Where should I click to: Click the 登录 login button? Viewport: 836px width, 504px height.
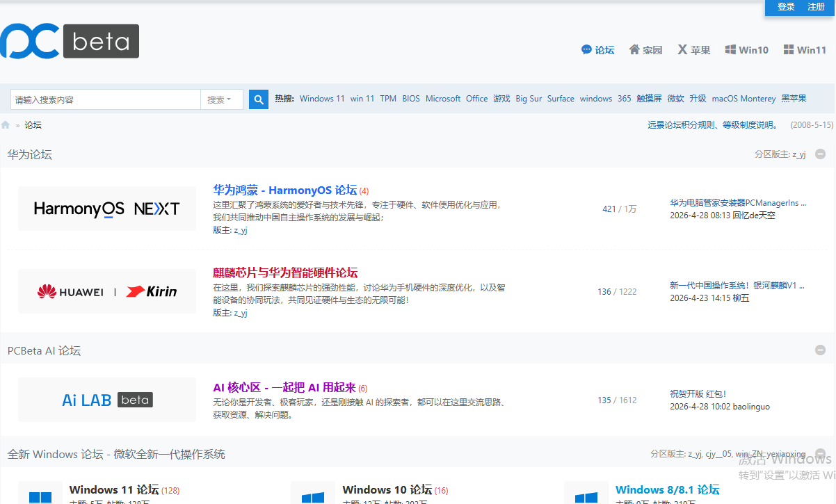[x=786, y=7]
